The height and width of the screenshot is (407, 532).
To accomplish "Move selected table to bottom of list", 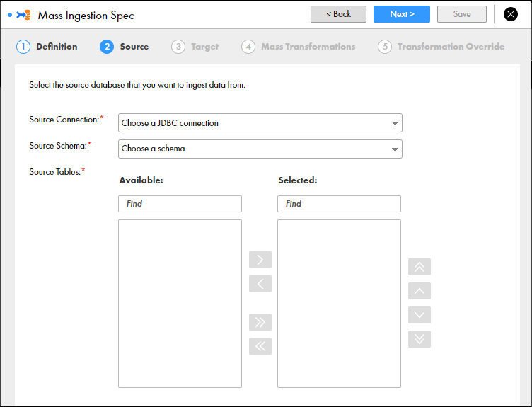I will pyautogui.click(x=420, y=339).
